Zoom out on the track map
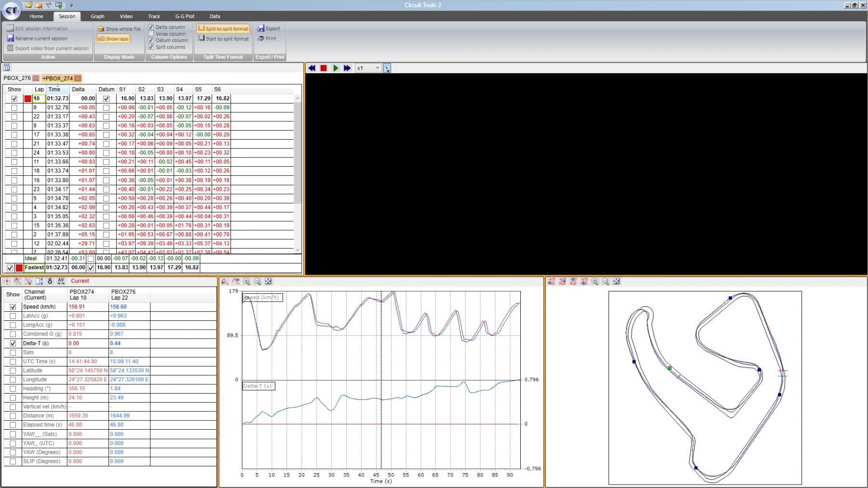Image resolution: width=868 pixels, height=488 pixels. pyautogui.click(x=606, y=282)
